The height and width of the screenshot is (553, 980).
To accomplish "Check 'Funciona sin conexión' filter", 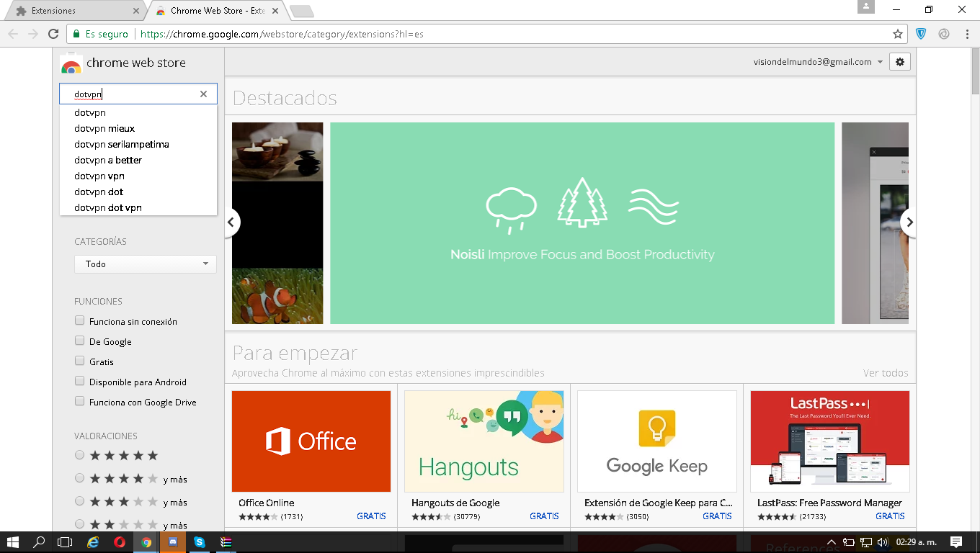I will click(x=80, y=321).
